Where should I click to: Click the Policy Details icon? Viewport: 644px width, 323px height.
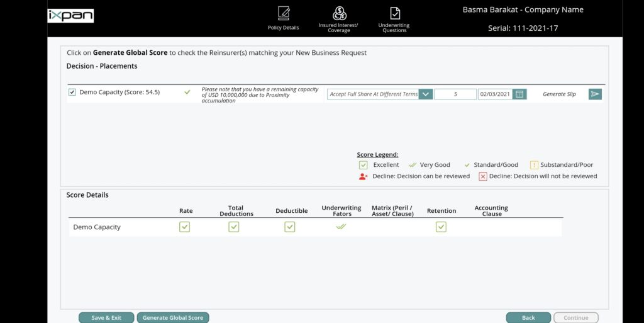284,14
